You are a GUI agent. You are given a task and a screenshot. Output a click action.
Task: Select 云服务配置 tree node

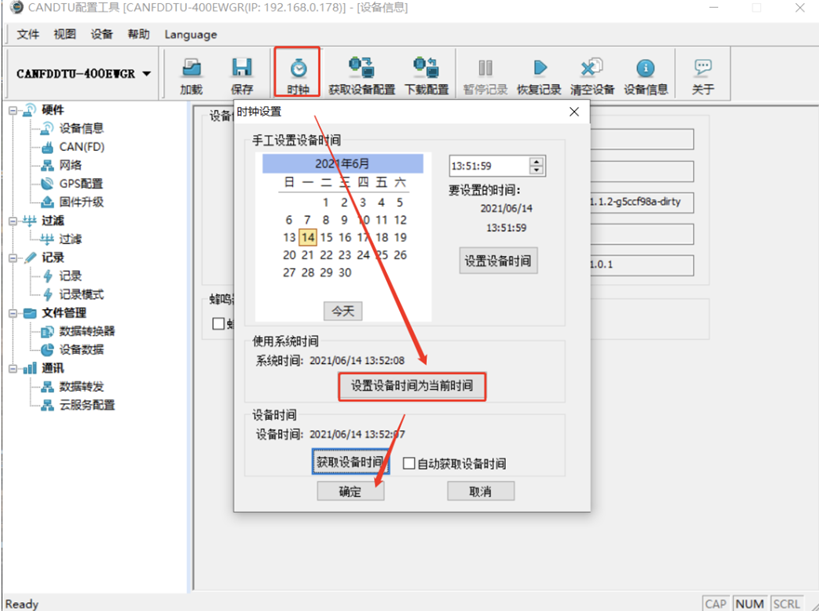87,405
